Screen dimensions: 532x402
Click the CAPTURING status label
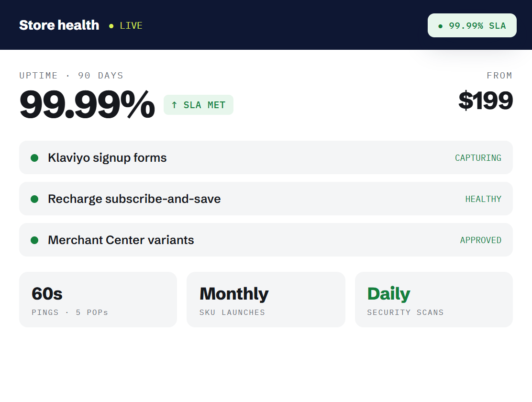point(478,158)
